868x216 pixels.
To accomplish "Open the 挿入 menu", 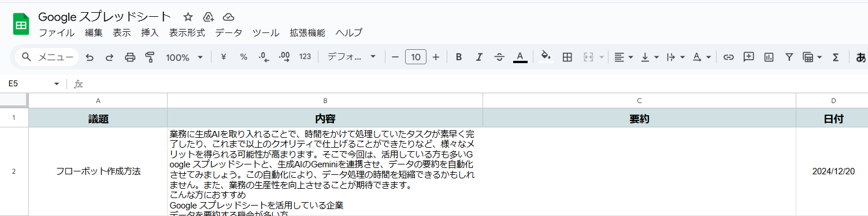I will (150, 33).
